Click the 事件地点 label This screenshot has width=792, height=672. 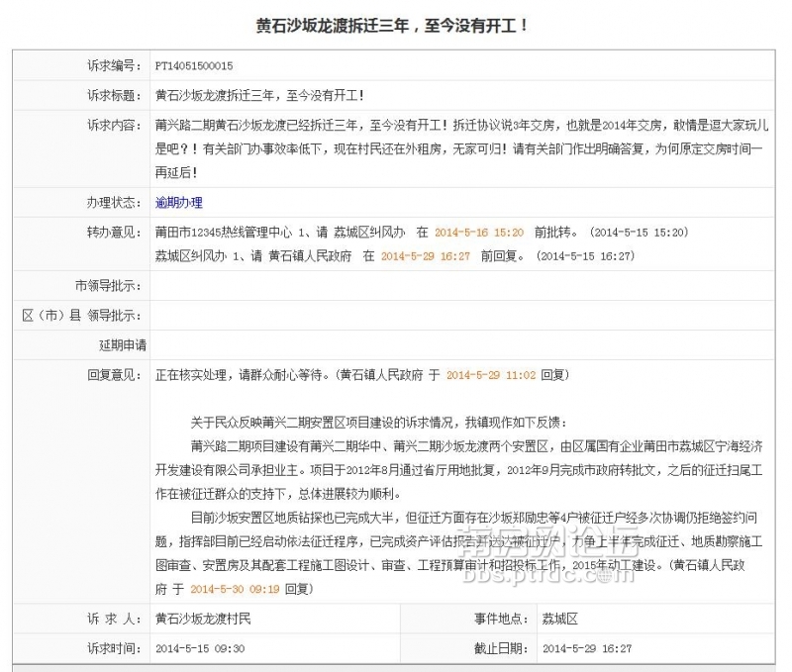(501, 619)
